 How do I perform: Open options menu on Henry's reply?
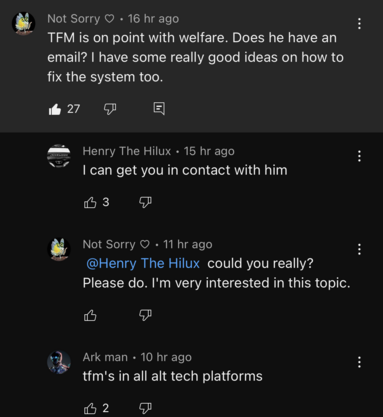(x=359, y=156)
